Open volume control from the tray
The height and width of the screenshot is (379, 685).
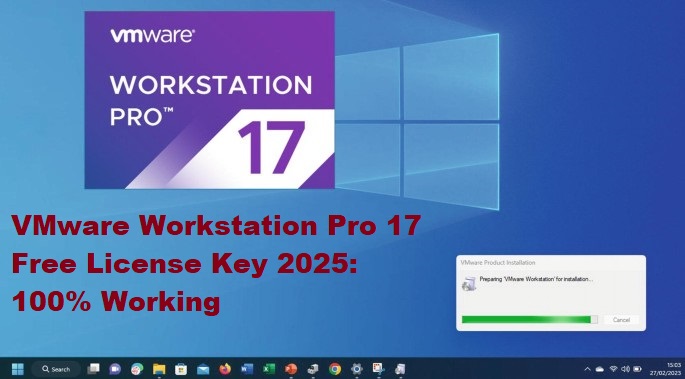(x=625, y=369)
